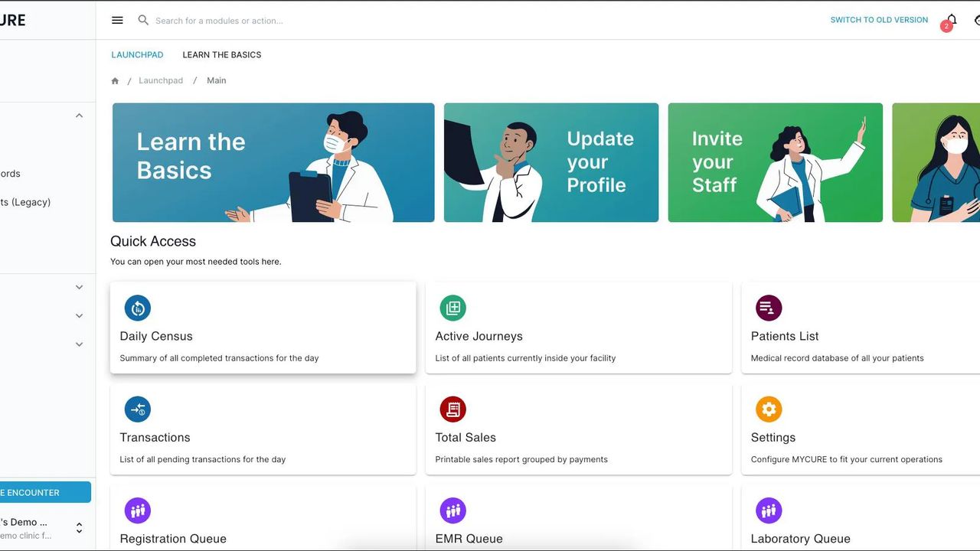Click the Active Journeys green icon
This screenshot has height=551, width=980.
point(453,308)
